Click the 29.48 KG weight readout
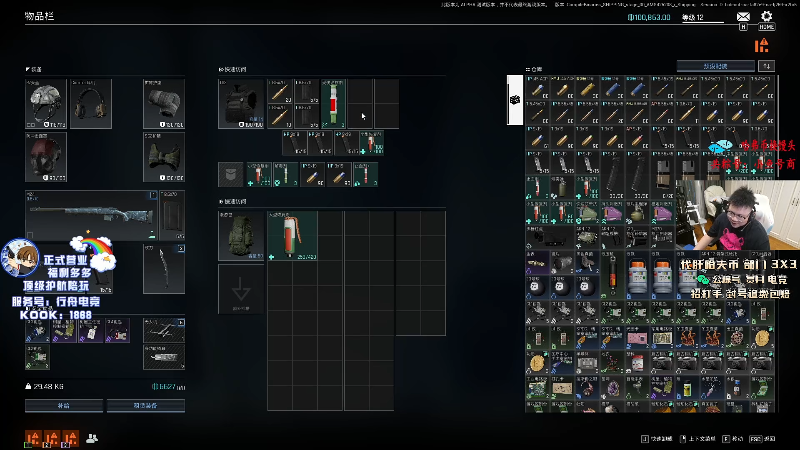Viewport: 800px width, 450px height. (44, 386)
